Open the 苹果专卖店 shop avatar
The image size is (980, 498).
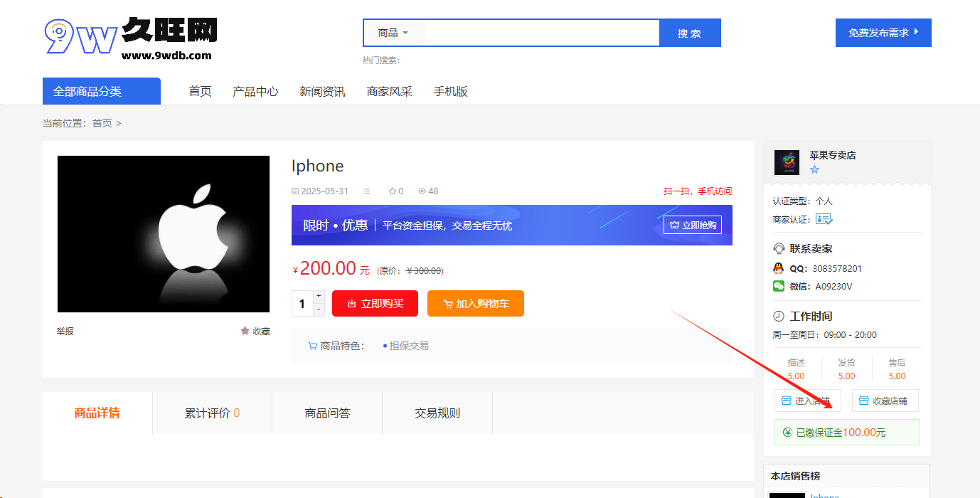[787, 162]
